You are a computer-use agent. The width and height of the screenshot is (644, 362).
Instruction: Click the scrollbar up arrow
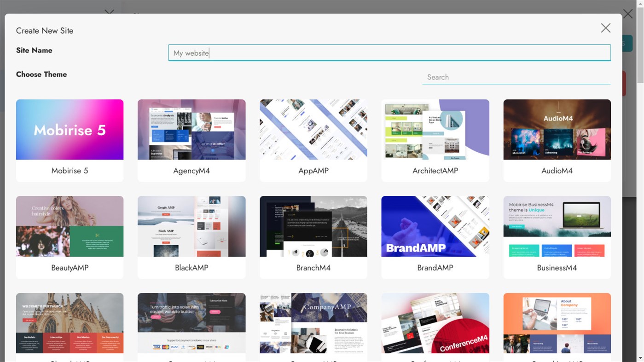pyautogui.click(x=641, y=3)
